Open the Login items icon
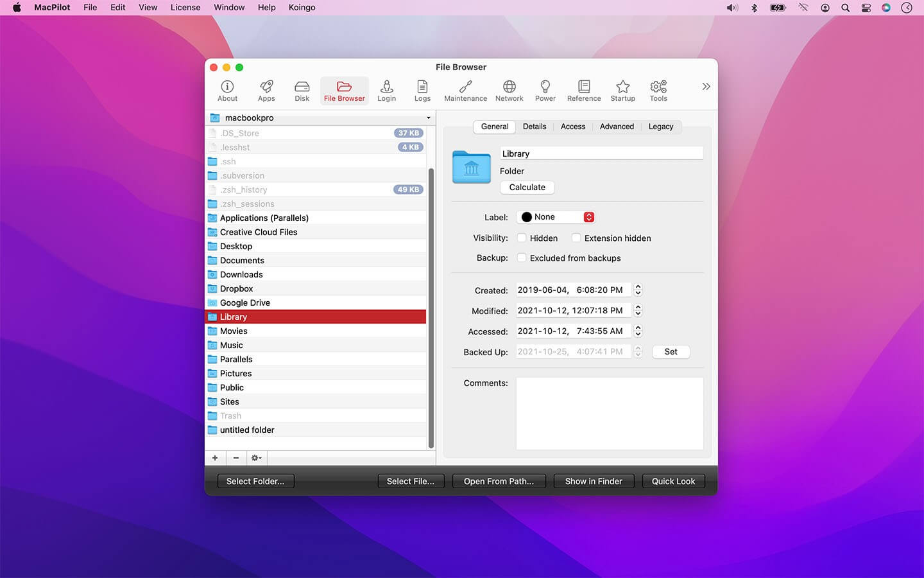This screenshot has height=578, width=924. [x=386, y=90]
